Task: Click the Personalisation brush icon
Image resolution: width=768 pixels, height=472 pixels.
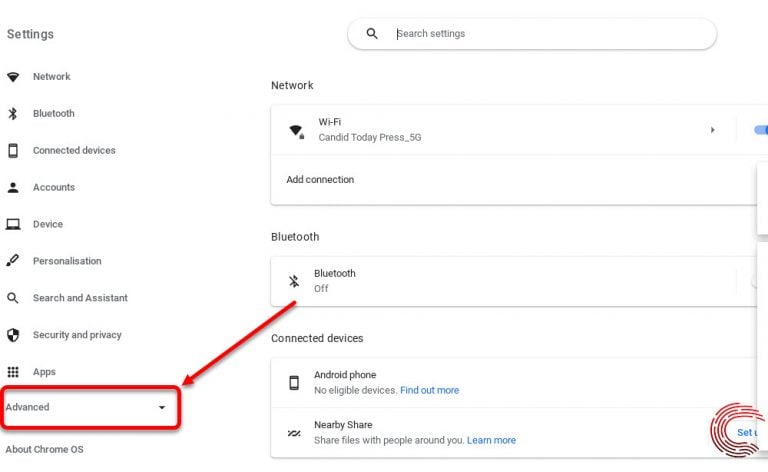Action: (13, 261)
